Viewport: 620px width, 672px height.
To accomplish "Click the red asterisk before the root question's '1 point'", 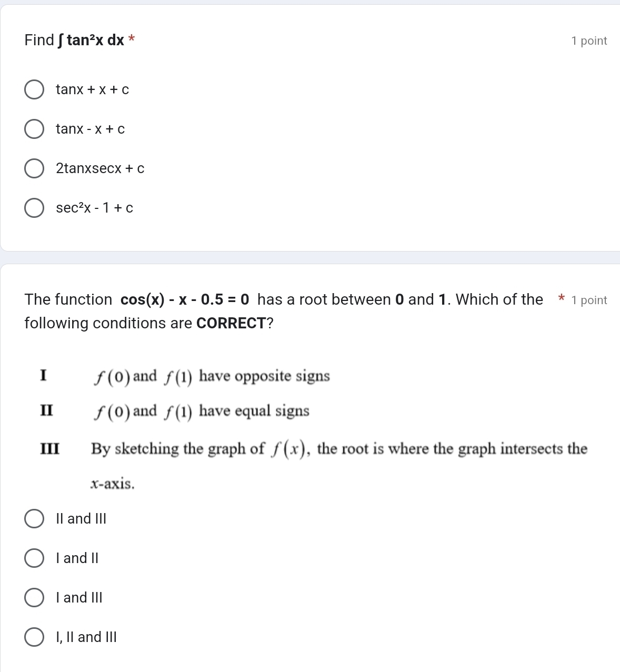I will (562, 299).
